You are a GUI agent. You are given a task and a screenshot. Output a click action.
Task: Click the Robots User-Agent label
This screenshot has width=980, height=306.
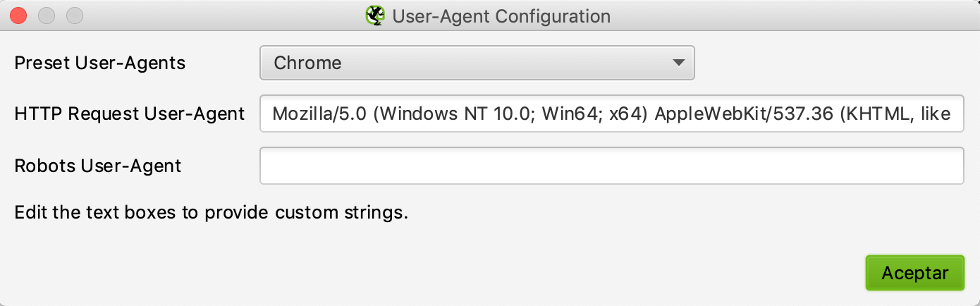coord(97,166)
